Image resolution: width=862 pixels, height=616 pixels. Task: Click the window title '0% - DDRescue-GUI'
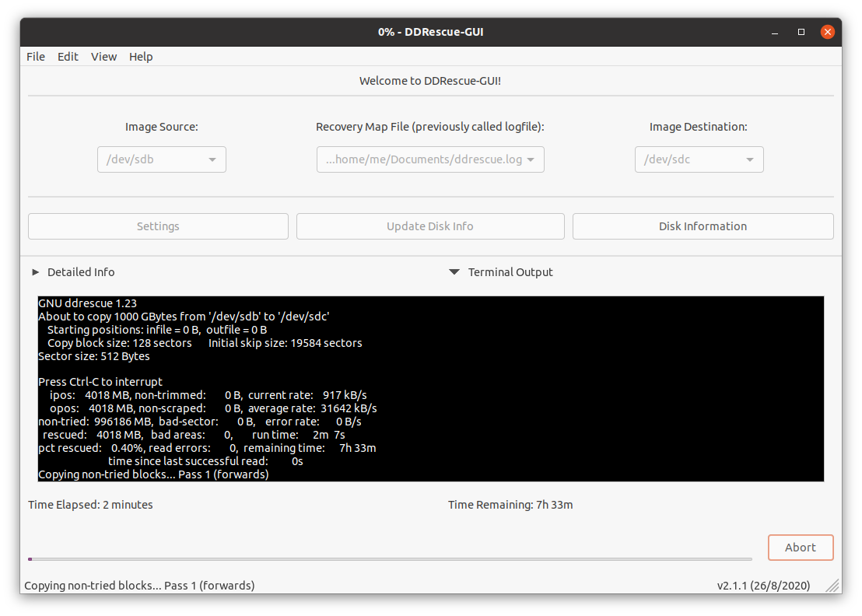coord(430,32)
